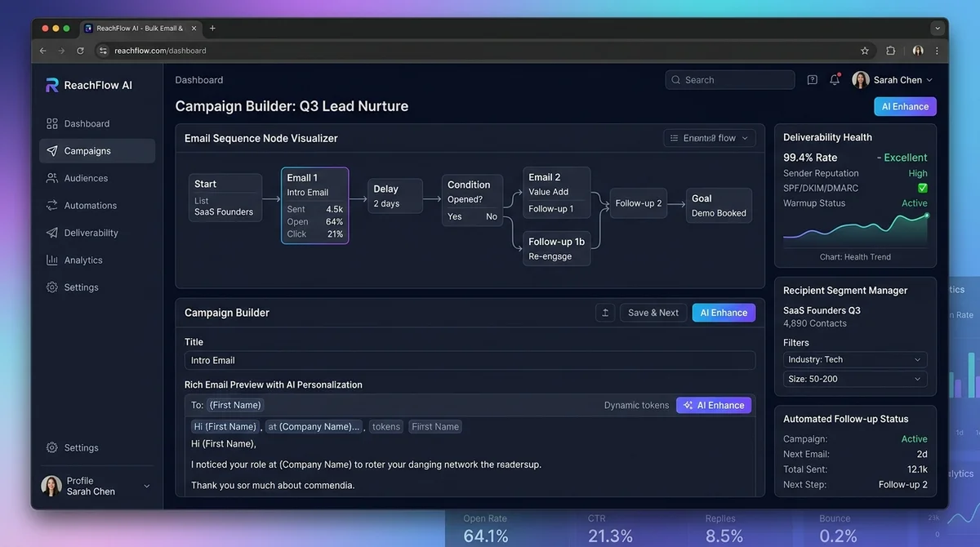Select the Delay 2 days node

coord(395,196)
